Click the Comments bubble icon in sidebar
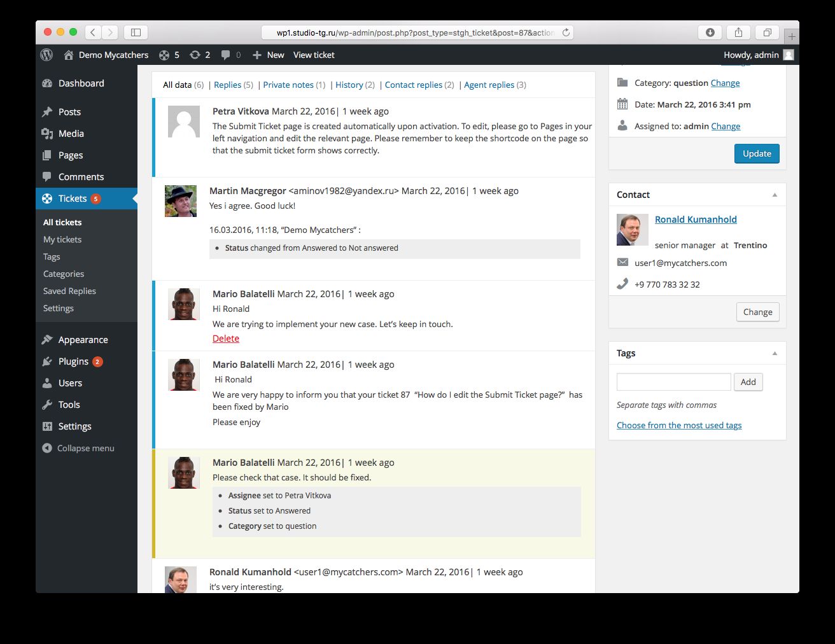This screenshot has width=835, height=644. (x=47, y=177)
